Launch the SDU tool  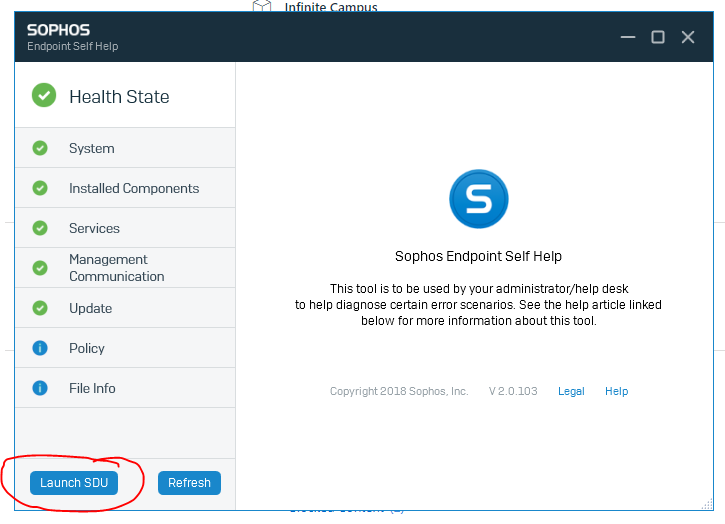coord(74,483)
